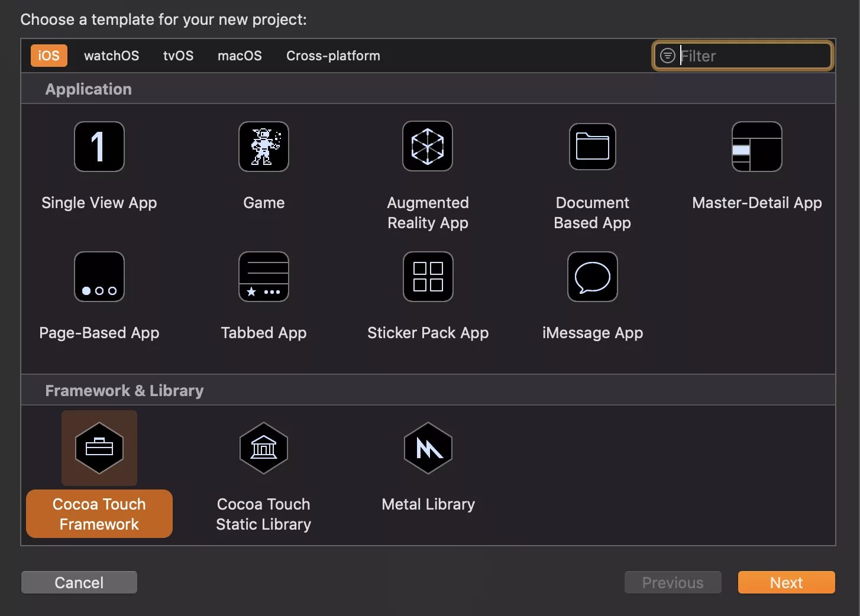Proceed with the Next button
This screenshot has height=616, width=860.
coord(787,582)
